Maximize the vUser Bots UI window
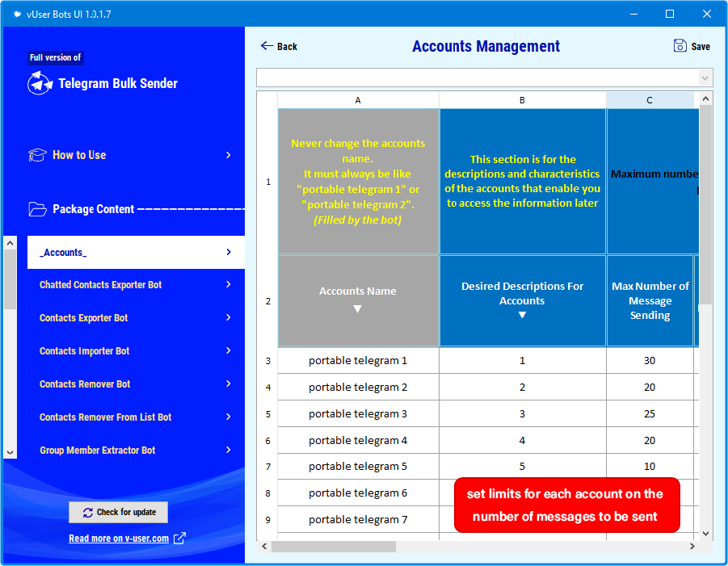 click(670, 14)
